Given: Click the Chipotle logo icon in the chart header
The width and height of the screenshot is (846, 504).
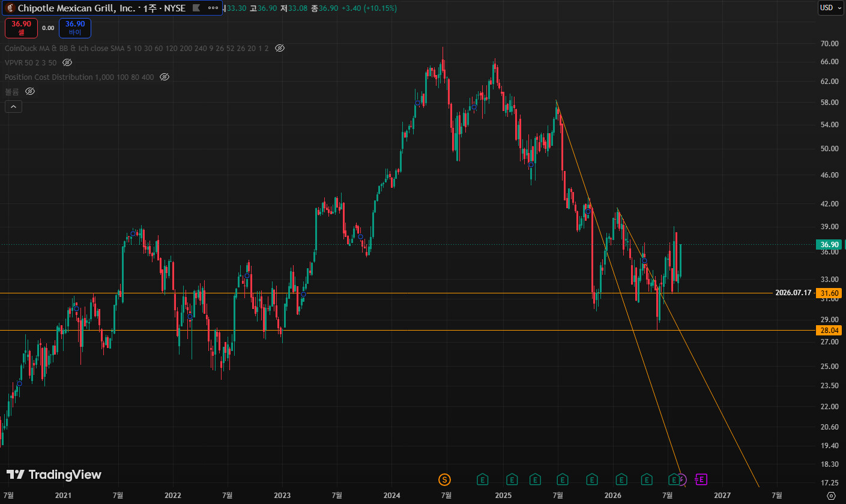Looking at the screenshot, I should click(10, 8).
